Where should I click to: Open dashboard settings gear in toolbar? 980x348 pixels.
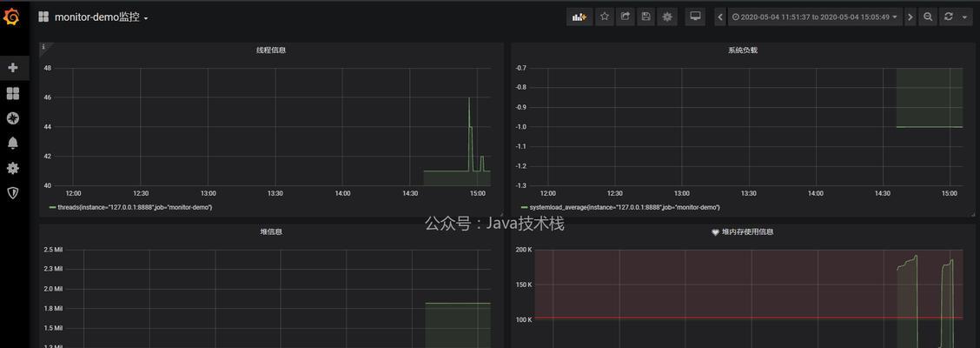[667, 17]
